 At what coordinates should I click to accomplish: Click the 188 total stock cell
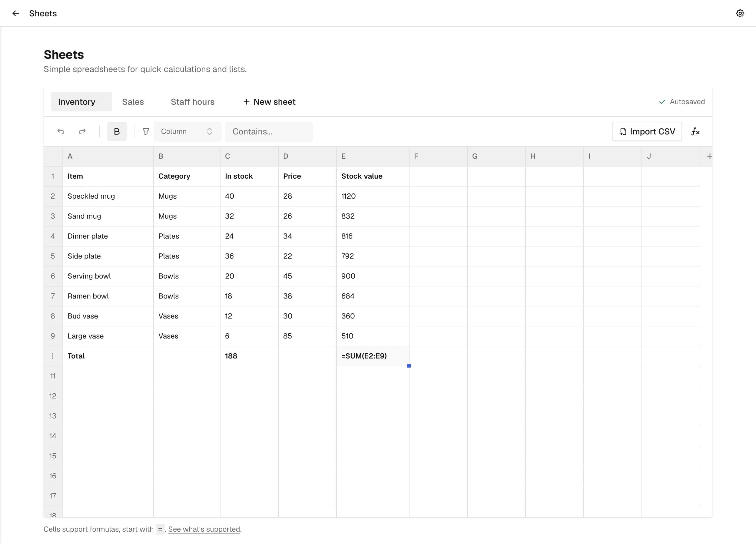tap(249, 356)
